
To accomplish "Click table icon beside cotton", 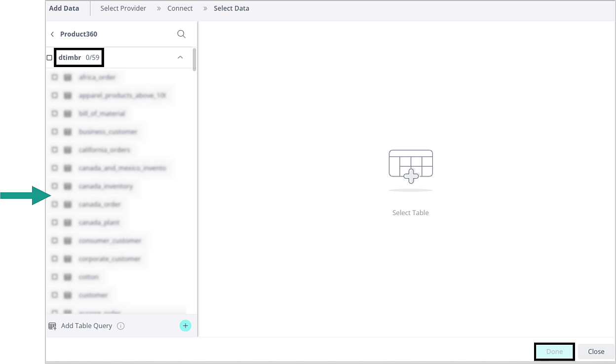I will (x=68, y=277).
